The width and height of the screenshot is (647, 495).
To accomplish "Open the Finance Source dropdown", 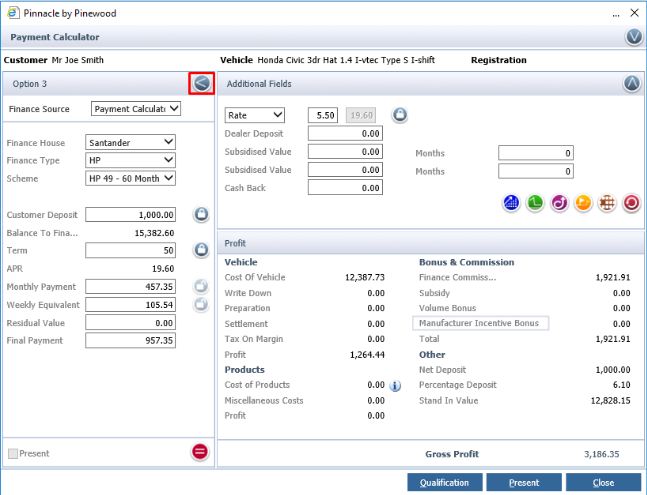I will [x=136, y=109].
